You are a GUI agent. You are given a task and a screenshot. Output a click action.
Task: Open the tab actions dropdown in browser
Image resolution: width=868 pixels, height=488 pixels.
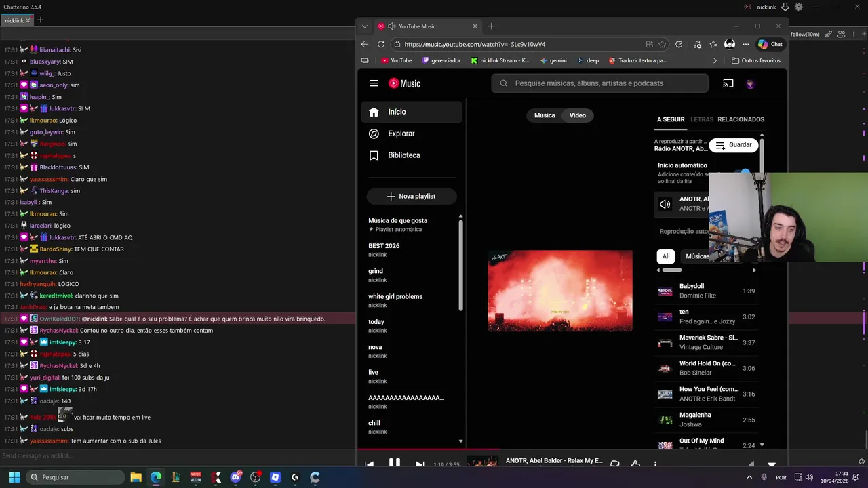point(365,26)
